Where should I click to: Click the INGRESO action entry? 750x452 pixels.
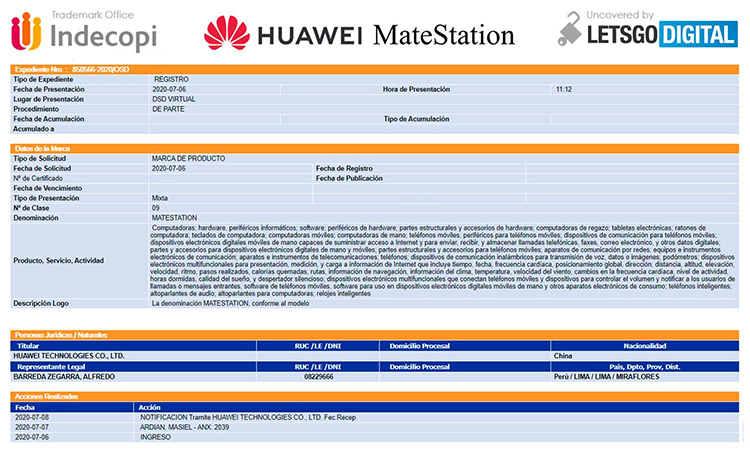(x=155, y=437)
